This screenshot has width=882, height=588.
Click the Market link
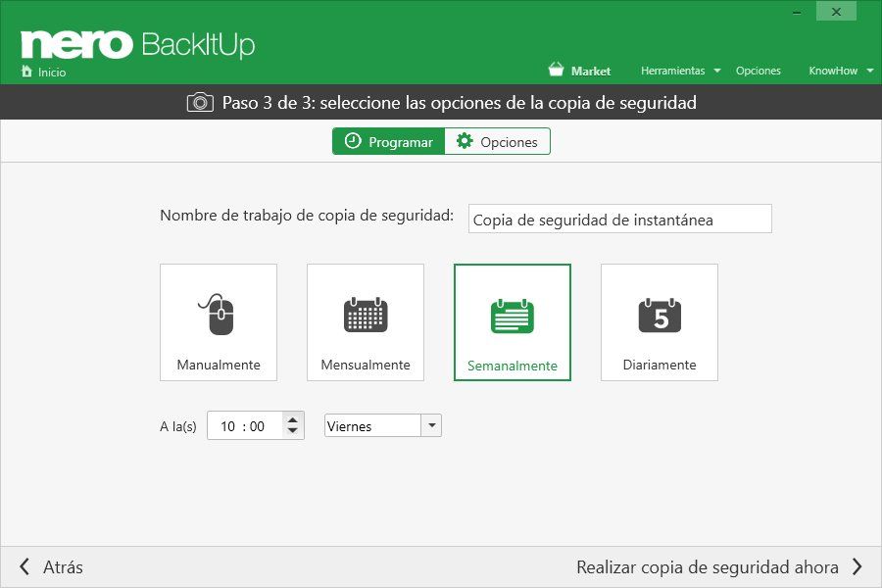click(x=591, y=71)
